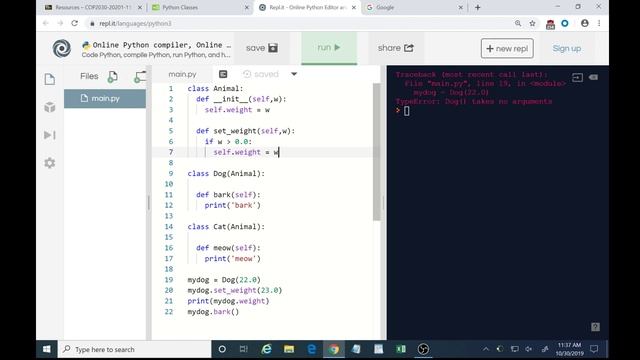This screenshot has height=360, width=640.
Task: Click the Files panel heading label
Action: [x=89, y=76]
